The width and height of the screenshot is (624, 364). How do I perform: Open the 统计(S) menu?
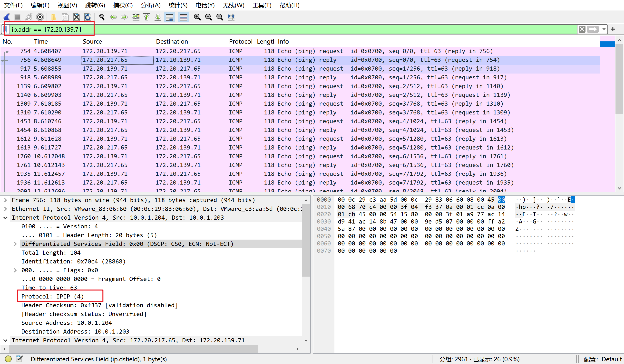pos(178,5)
